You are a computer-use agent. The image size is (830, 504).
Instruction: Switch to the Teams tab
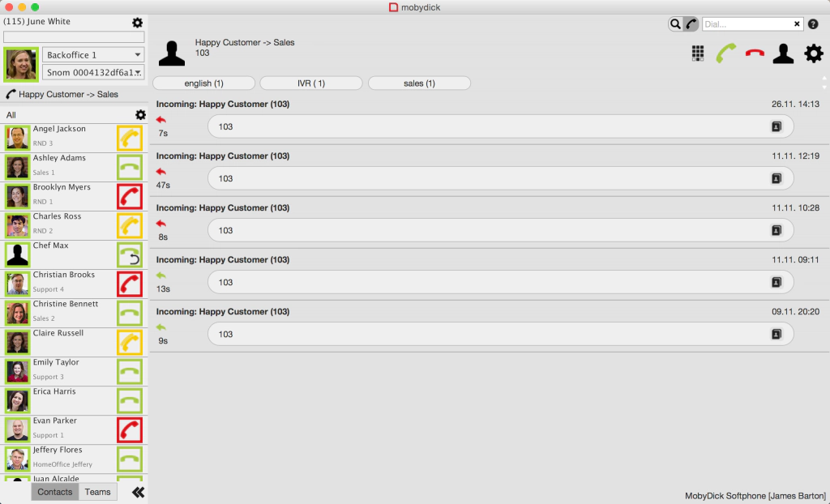(x=97, y=492)
